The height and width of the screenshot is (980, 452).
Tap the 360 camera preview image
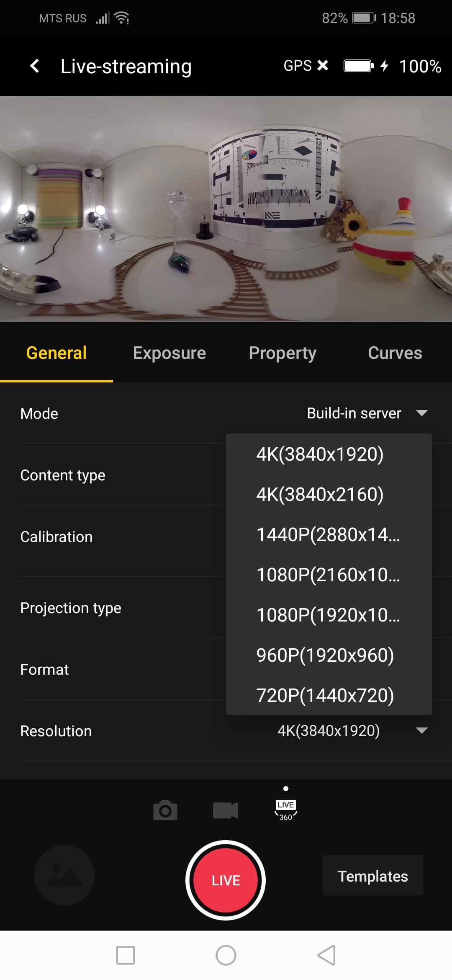click(x=226, y=209)
